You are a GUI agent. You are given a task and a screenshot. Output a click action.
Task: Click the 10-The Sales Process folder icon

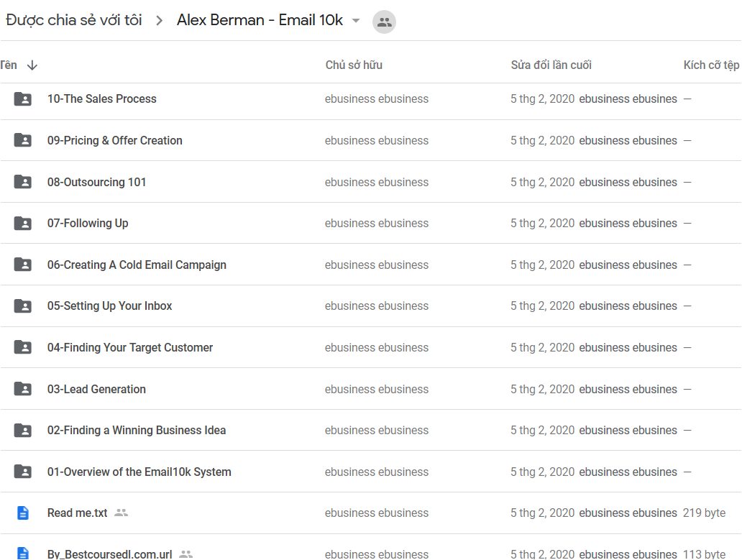[x=23, y=99]
